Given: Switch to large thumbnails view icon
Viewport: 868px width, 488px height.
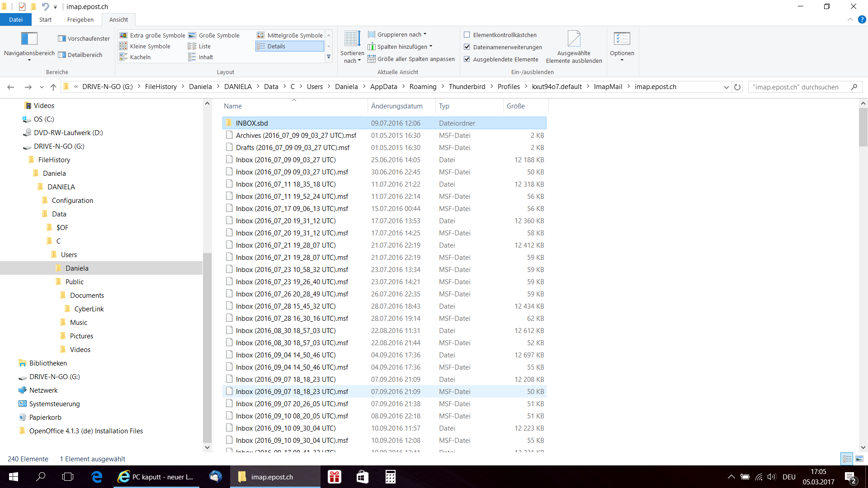Looking at the screenshot, I should pos(859,459).
